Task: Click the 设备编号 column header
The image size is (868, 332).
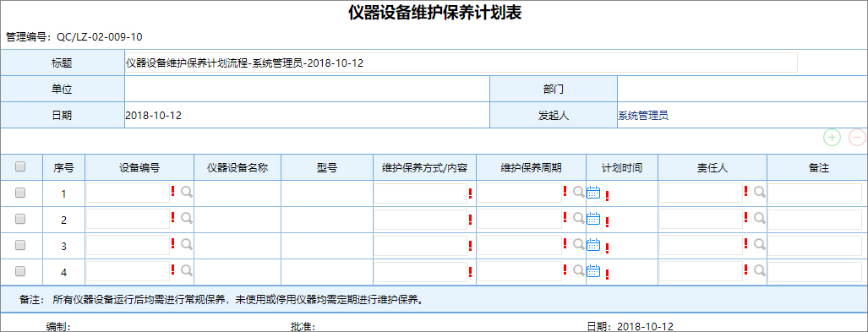Action: pyautogui.click(x=139, y=167)
